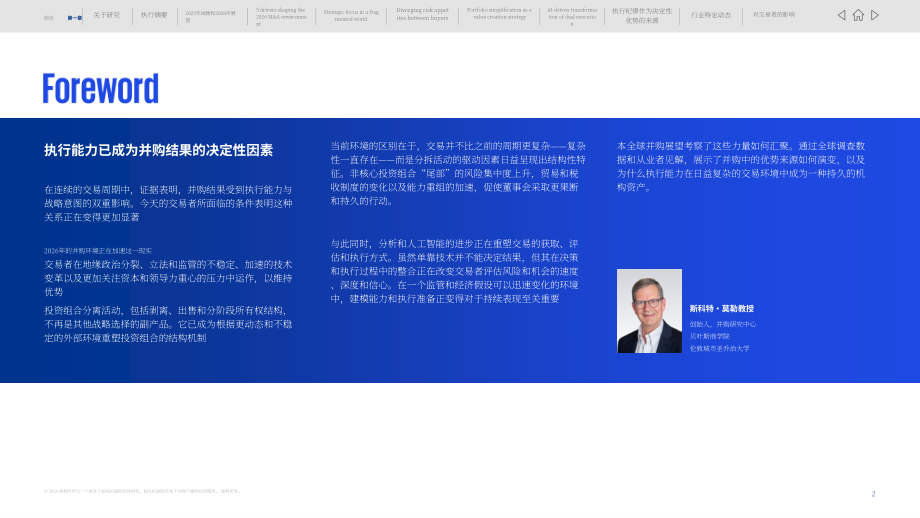Open the 第一章 navigation tab

pyautogui.click(x=75, y=18)
